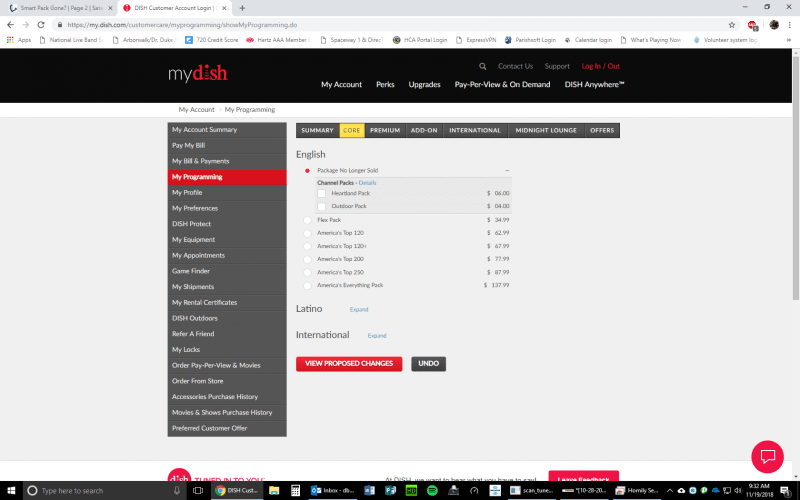Click Type here to search box
This screenshot has width=800, height=500.
coord(105,490)
